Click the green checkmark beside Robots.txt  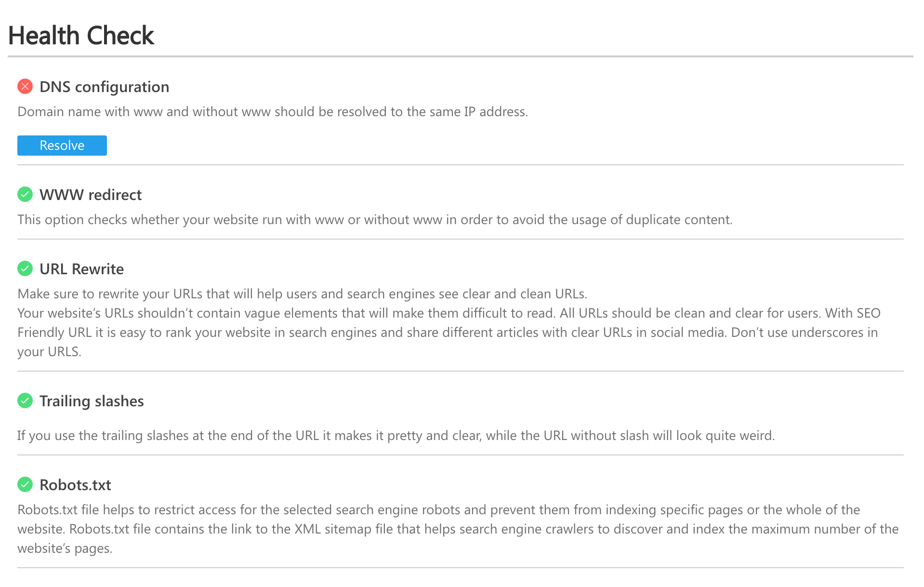click(x=25, y=485)
